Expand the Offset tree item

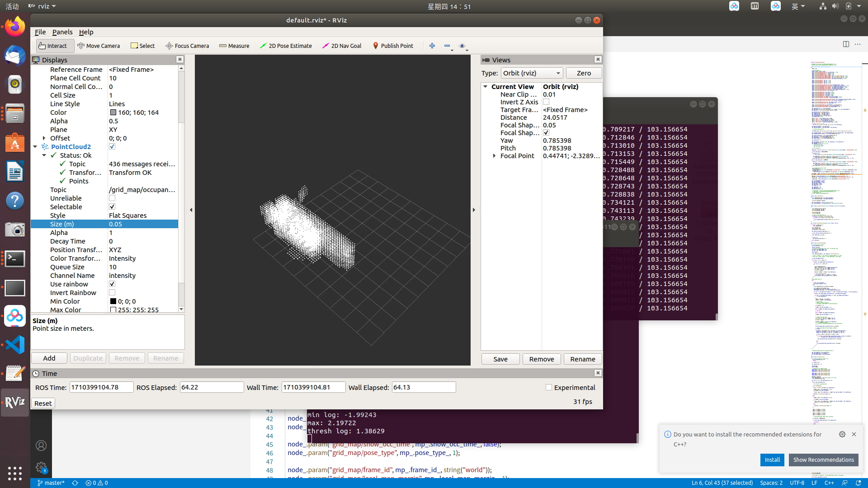[x=45, y=138]
